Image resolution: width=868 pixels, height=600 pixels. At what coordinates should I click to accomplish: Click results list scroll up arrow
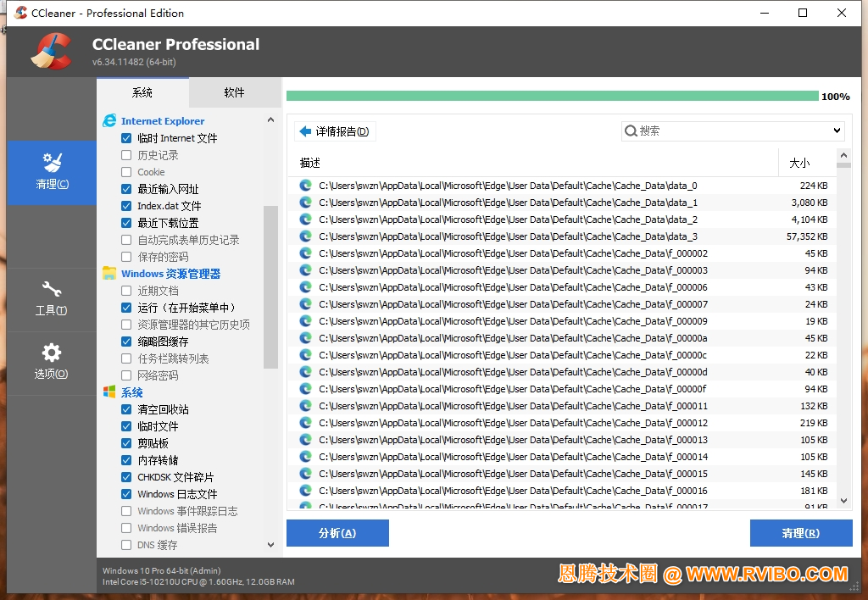tap(843, 156)
